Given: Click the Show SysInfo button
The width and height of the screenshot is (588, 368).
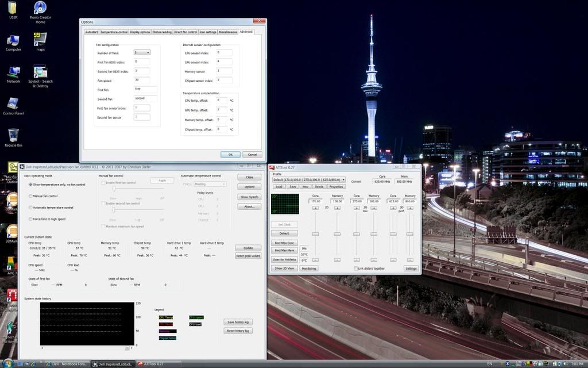Looking at the screenshot, I should [x=249, y=197].
